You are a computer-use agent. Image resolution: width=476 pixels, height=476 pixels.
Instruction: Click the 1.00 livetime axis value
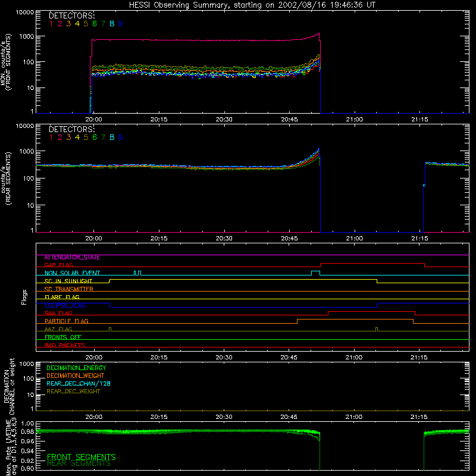click(27, 424)
